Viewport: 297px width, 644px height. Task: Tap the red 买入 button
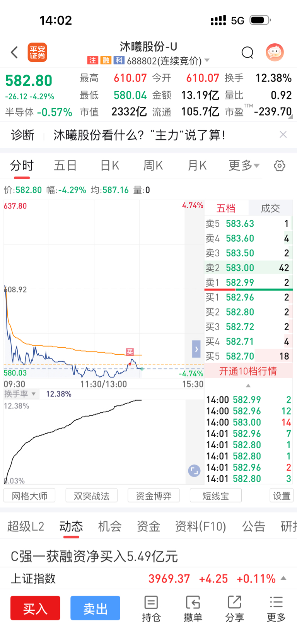tap(35, 608)
